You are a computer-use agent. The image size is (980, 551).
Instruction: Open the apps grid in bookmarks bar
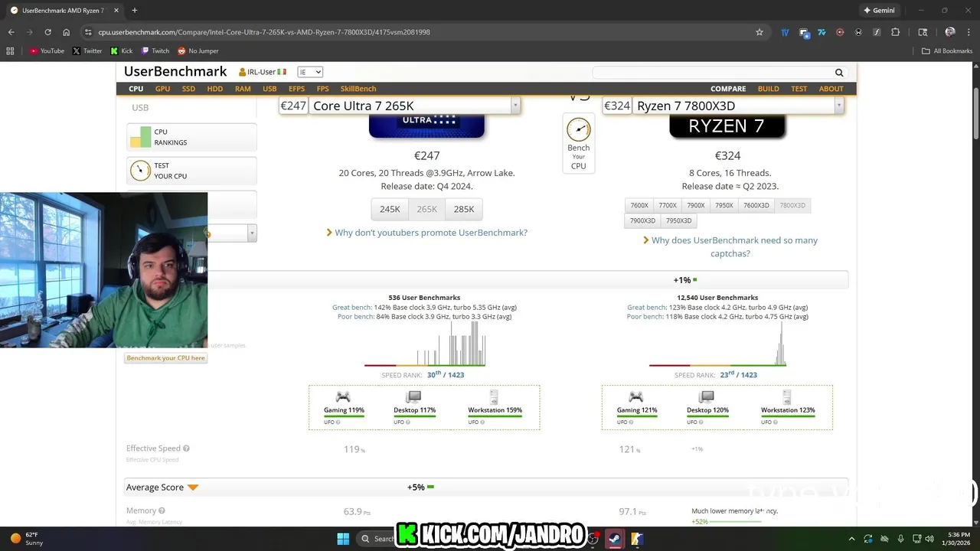tap(10, 51)
